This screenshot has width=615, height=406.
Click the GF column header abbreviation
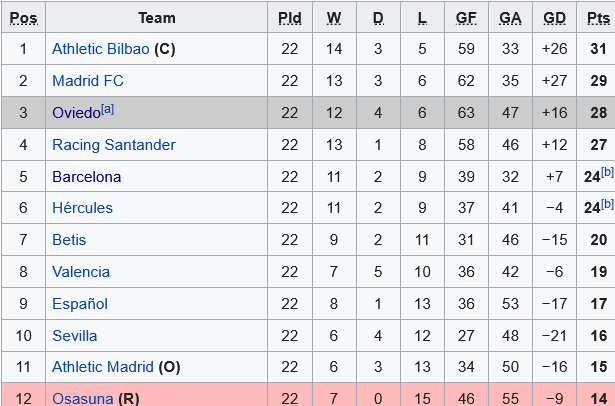tap(466, 18)
